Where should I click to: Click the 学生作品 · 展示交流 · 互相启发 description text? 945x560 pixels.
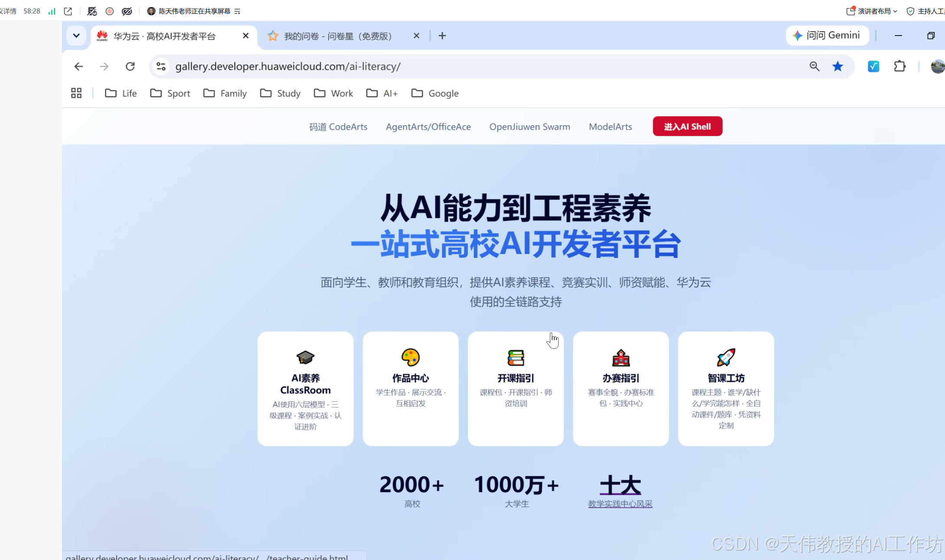(411, 398)
